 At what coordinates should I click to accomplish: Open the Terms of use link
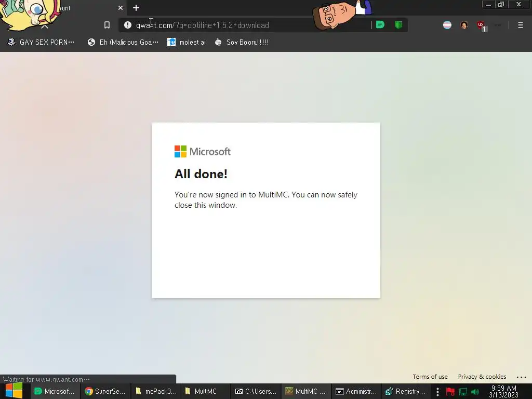(430, 377)
